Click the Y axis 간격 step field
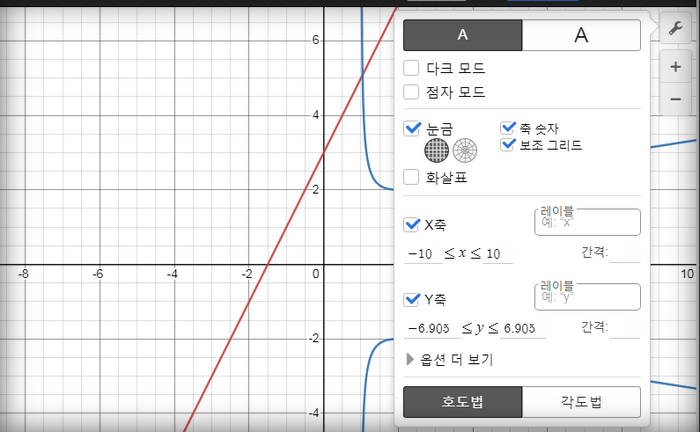This screenshot has width=700, height=432. [x=625, y=328]
